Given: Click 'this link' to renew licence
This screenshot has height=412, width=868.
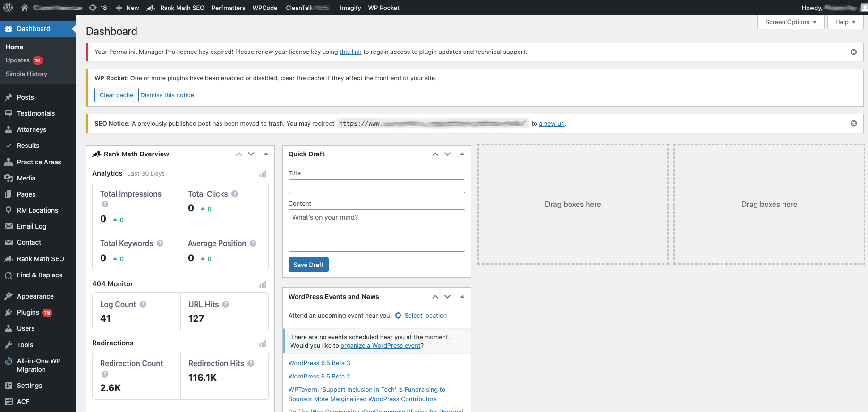Looking at the screenshot, I should [x=350, y=52].
